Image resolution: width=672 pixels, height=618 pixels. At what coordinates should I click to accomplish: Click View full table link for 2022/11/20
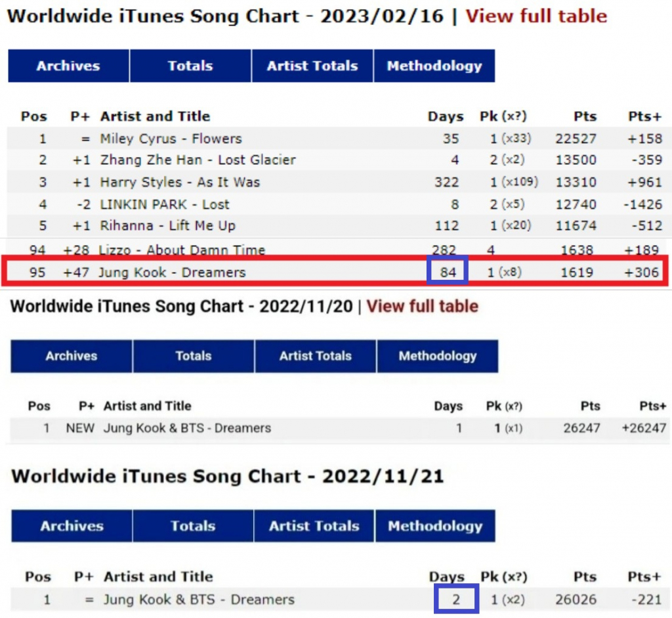(x=422, y=306)
